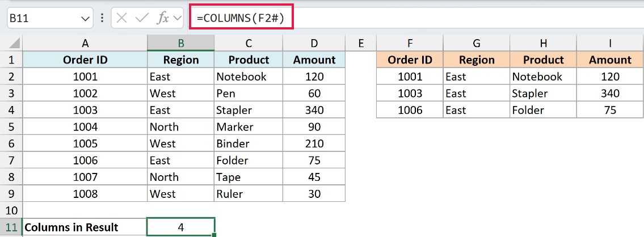The image size is (644, 237).
Task: Select the North cell in row 5
Action: (x=180, y=127)
